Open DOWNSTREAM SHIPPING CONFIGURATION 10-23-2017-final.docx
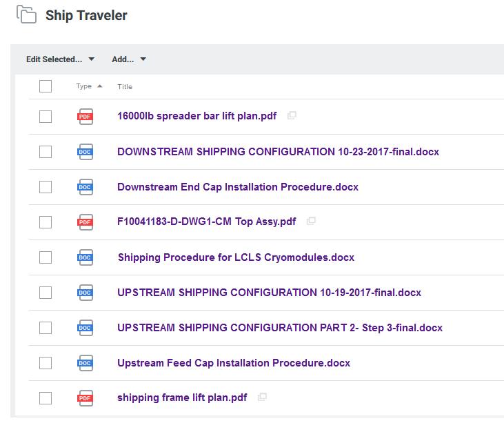Viewport: 504px width, 421px height. (278, 152)
